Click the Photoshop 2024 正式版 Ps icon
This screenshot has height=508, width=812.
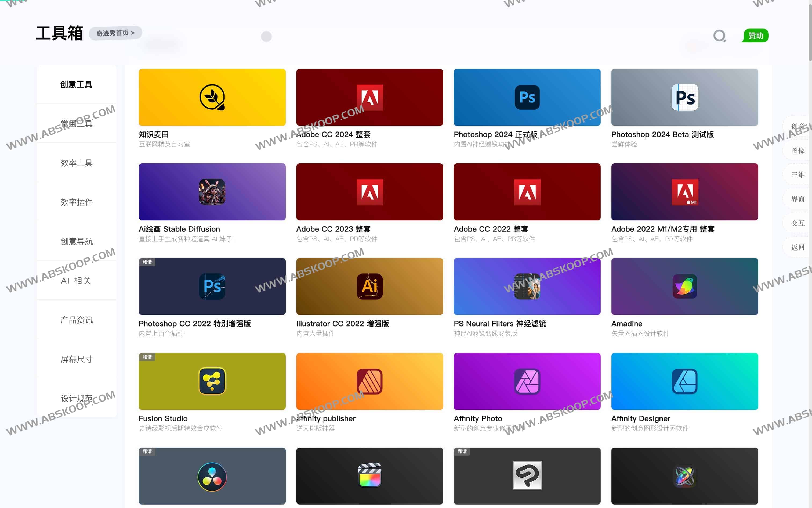click(x=527, y=97)
